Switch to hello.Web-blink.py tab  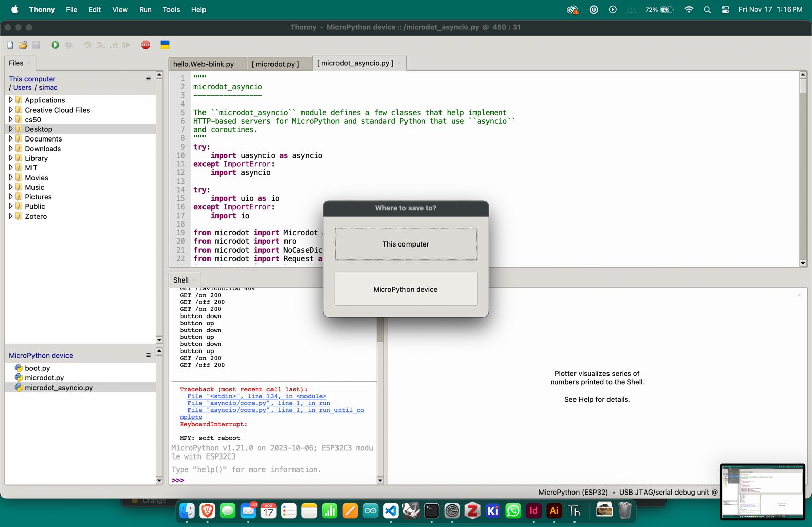click(x=203, y=64)
